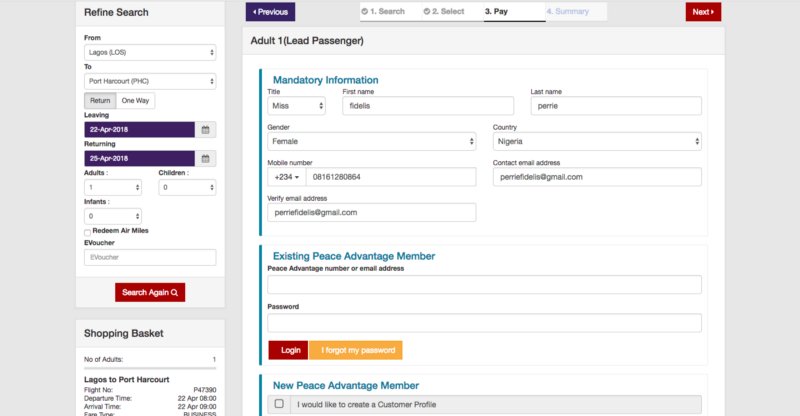Open the Country dropdown showing Nigeria
The image size is (800, 416).
597,142
